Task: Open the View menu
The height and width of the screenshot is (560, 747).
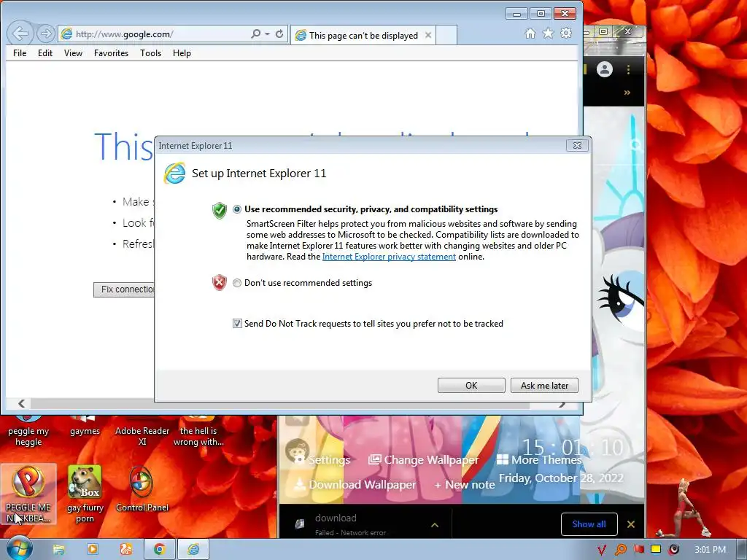Action: point(73,52)
